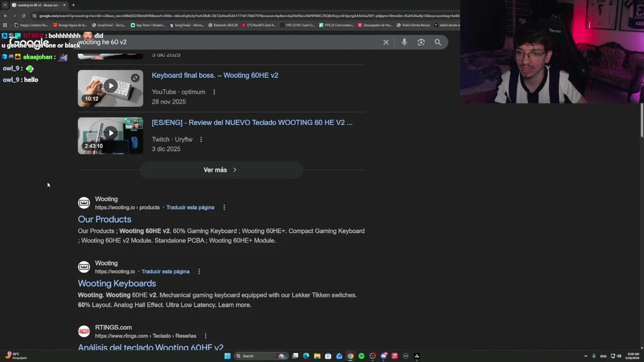Click the magnifying glass search icon
This screenshot has height=362, width=644.
pyautogui.click(x=438, y=42)
